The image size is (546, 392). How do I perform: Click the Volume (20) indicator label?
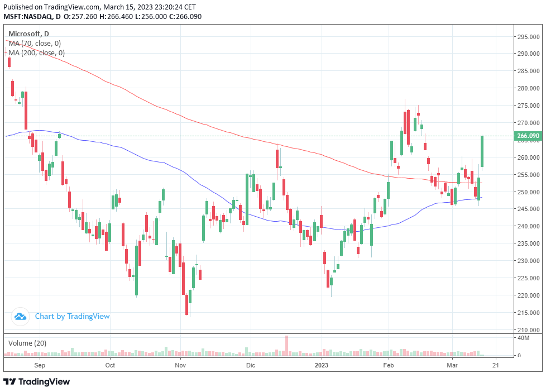tap(27, 343)
